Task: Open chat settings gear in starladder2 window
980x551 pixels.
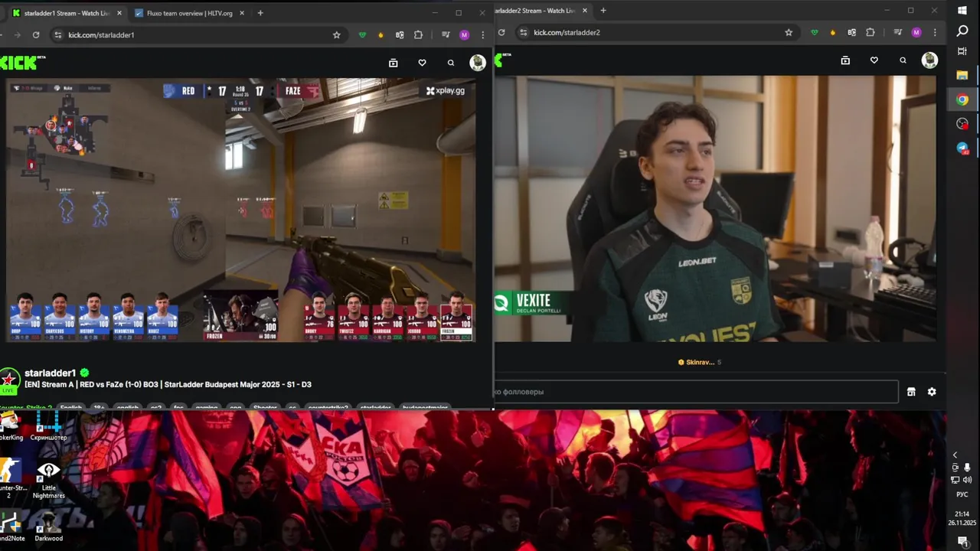Action: click(x=932, y=392)
